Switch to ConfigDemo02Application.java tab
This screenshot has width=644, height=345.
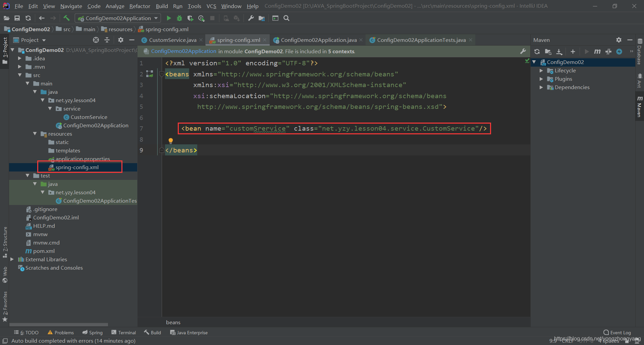click(318, 40)
